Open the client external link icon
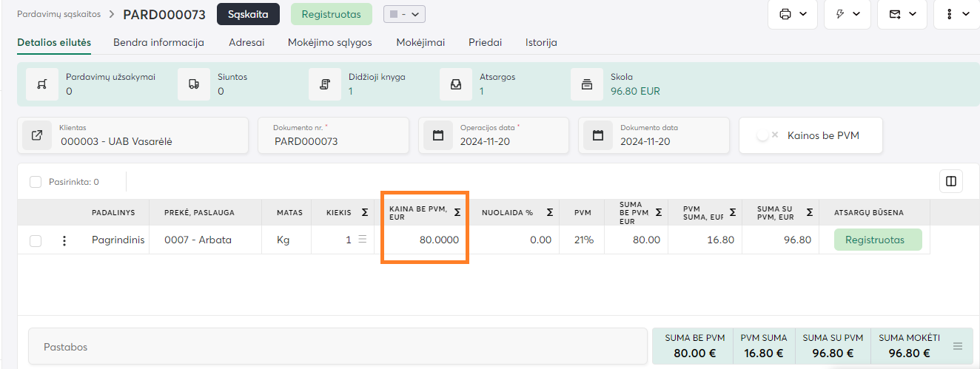The height and width of the screenshot is (369, 980). (37, 135)
